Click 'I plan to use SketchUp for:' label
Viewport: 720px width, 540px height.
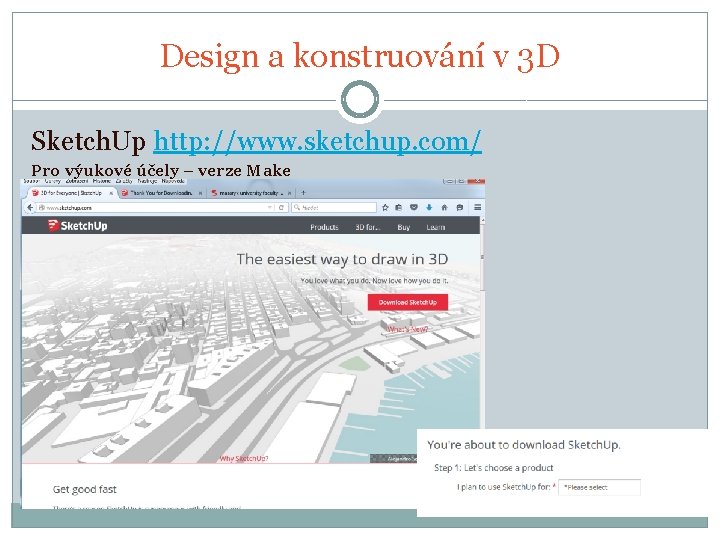[506, 487]
